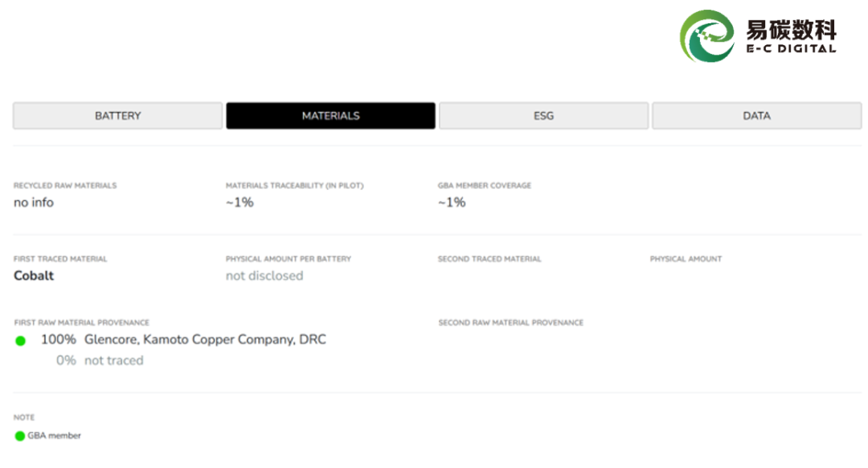Select the MATERIALS tab

(x=330, y=116)
